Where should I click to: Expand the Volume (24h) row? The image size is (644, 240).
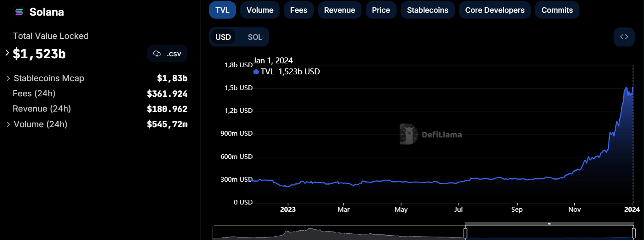(x=8, y=124)
